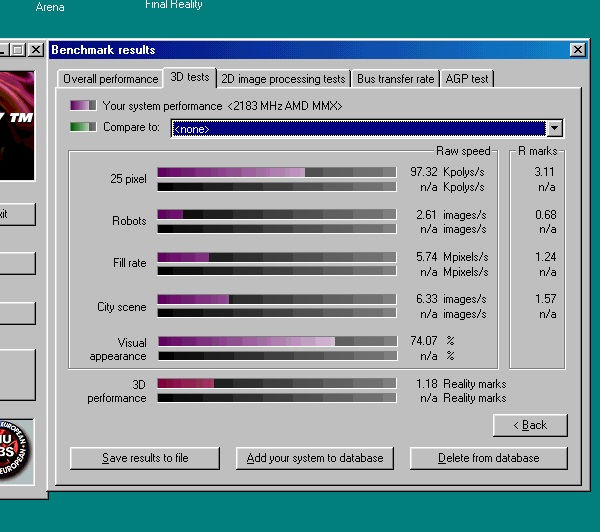Open the Bus transfer rate tab
Screen dimensions: 600x532
pyautogui.click(x=396, y=79)
